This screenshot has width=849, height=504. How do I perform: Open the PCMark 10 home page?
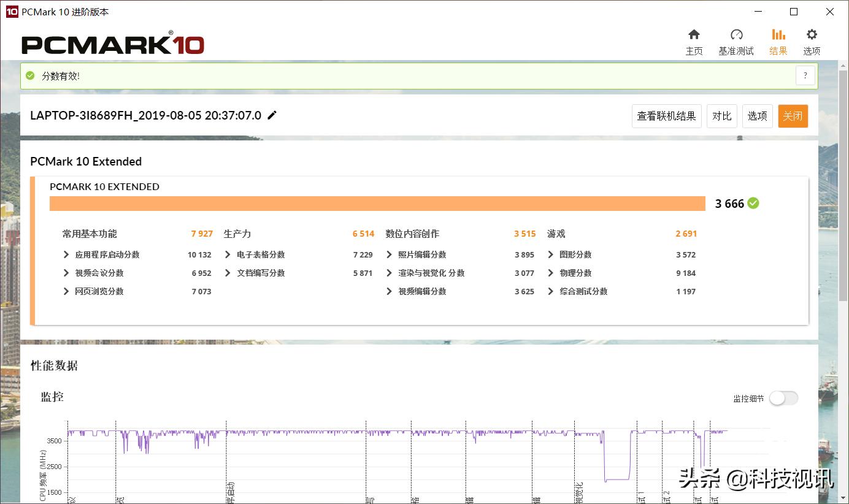(694, 40)
